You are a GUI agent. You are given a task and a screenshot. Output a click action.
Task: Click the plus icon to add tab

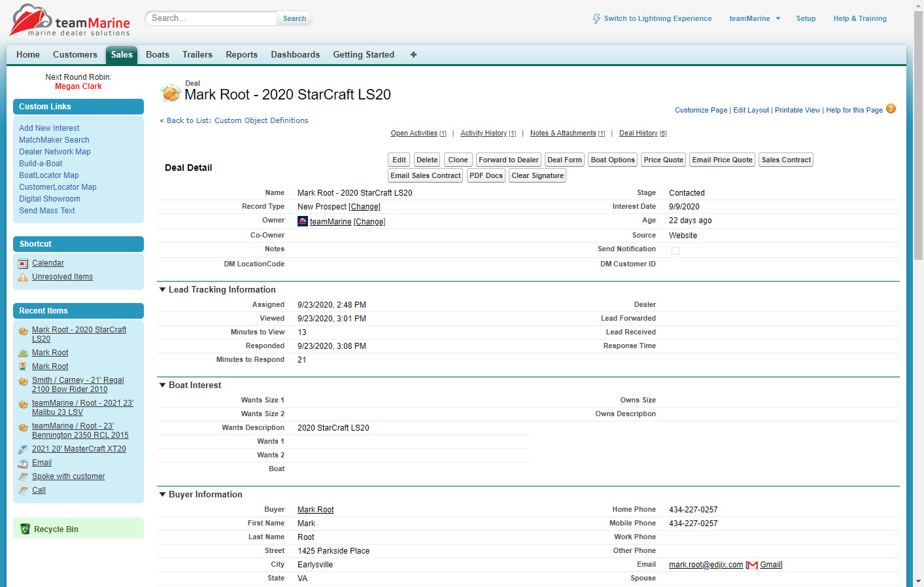(x=413, y=55)
